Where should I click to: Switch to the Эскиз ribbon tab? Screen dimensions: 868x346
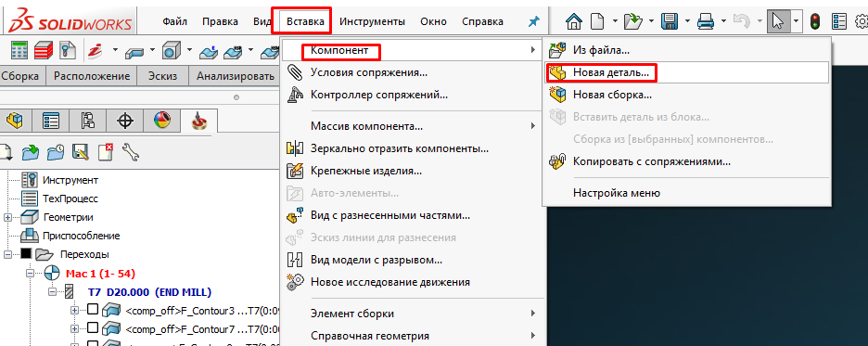coord(163,76)
